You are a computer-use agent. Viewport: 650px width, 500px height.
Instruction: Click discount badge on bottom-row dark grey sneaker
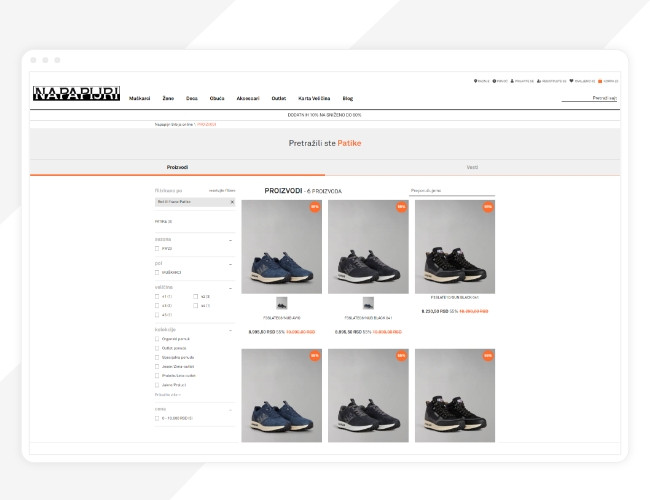401,355
